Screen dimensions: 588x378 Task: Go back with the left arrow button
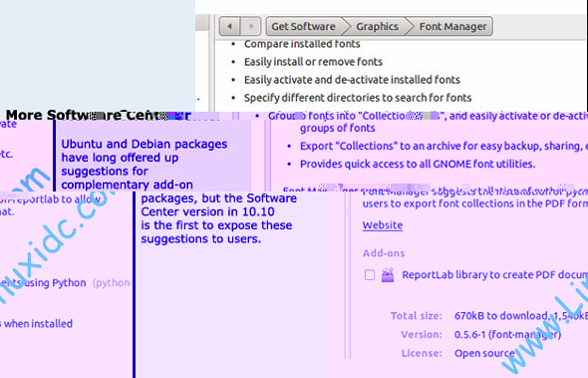point(229,26)
